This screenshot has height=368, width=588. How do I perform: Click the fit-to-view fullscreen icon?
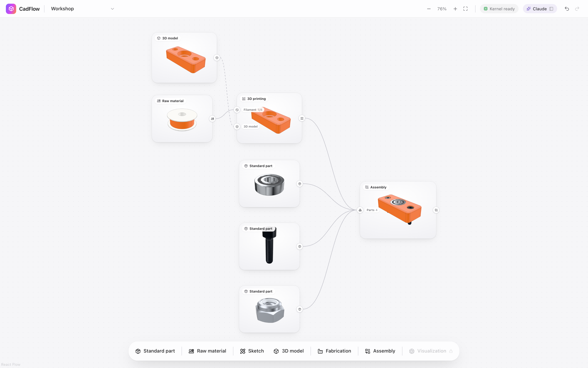click(466, 9)
